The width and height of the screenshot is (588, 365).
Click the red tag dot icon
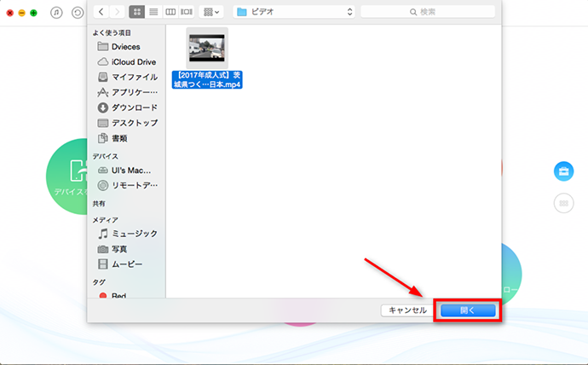103,296
